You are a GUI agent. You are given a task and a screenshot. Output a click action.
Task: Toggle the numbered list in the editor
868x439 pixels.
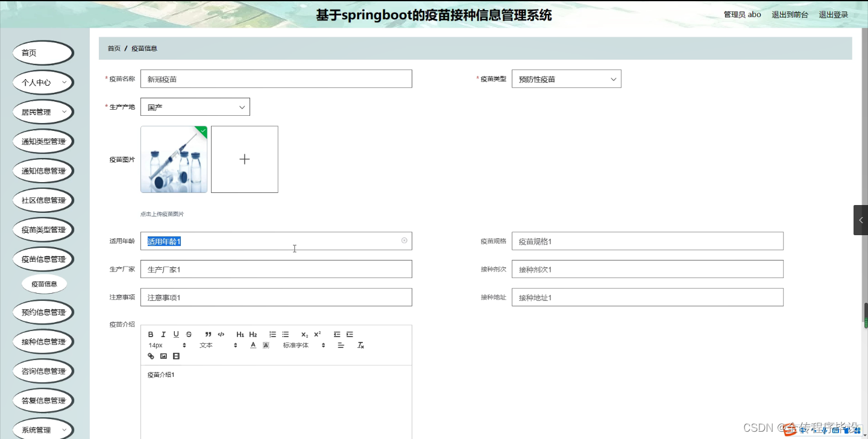(273, 334)
